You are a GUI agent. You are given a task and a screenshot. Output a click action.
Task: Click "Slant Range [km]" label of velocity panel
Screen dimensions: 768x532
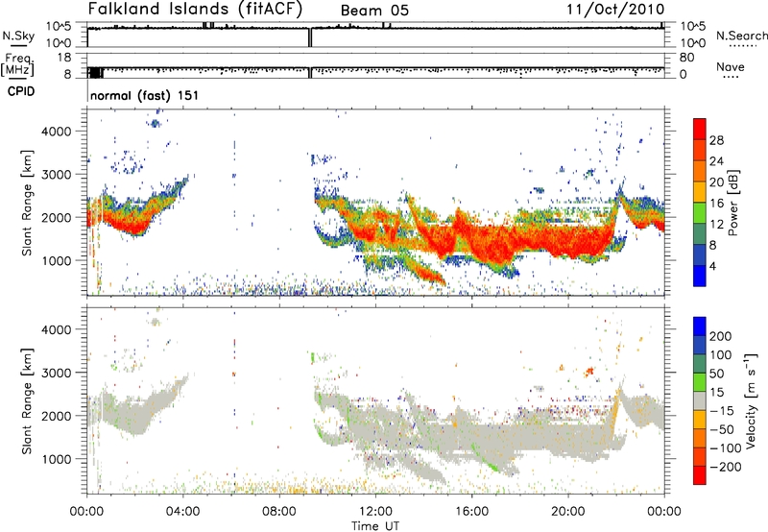coord(27,400)
